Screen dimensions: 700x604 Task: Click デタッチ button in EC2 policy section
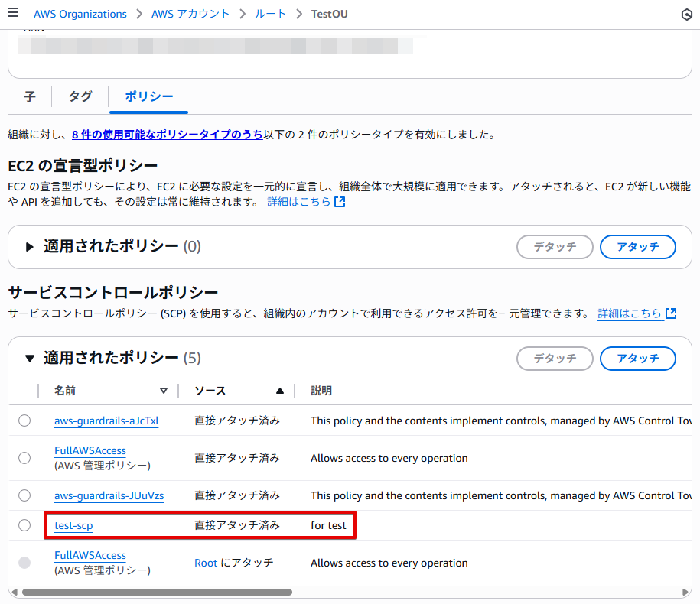pyautogui.click(x=555, y=247)
